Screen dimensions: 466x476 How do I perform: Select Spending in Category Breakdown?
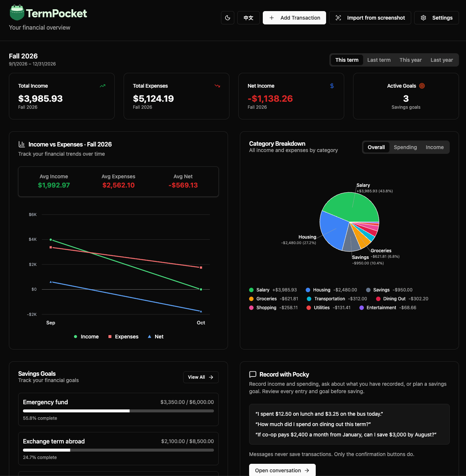click(405, 147)
